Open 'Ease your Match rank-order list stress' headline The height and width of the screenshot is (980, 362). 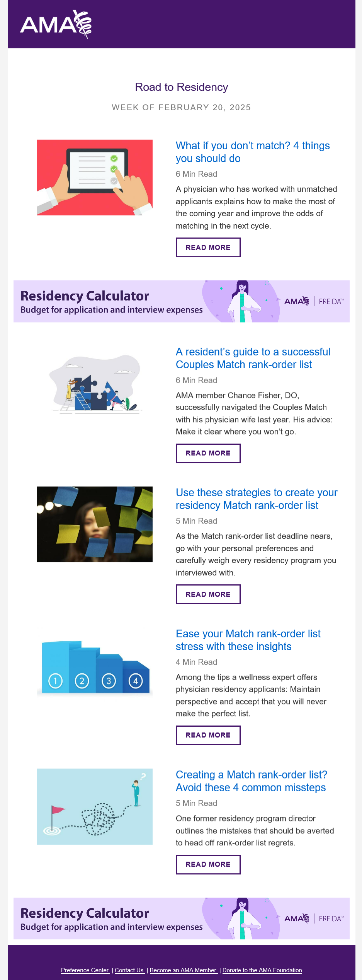pyautogui.click(x=248, y=640)
